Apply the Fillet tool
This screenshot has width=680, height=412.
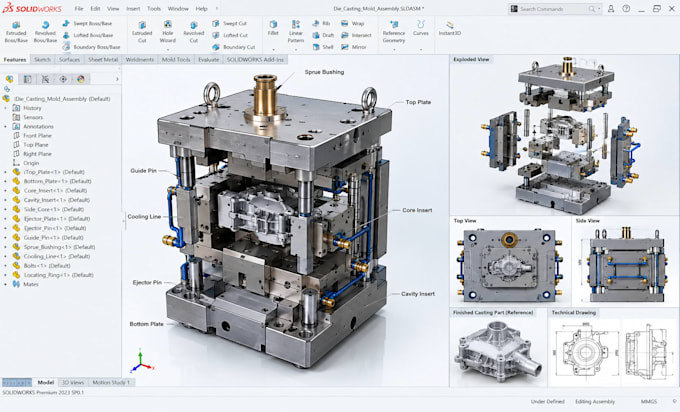tap(273, 28)
